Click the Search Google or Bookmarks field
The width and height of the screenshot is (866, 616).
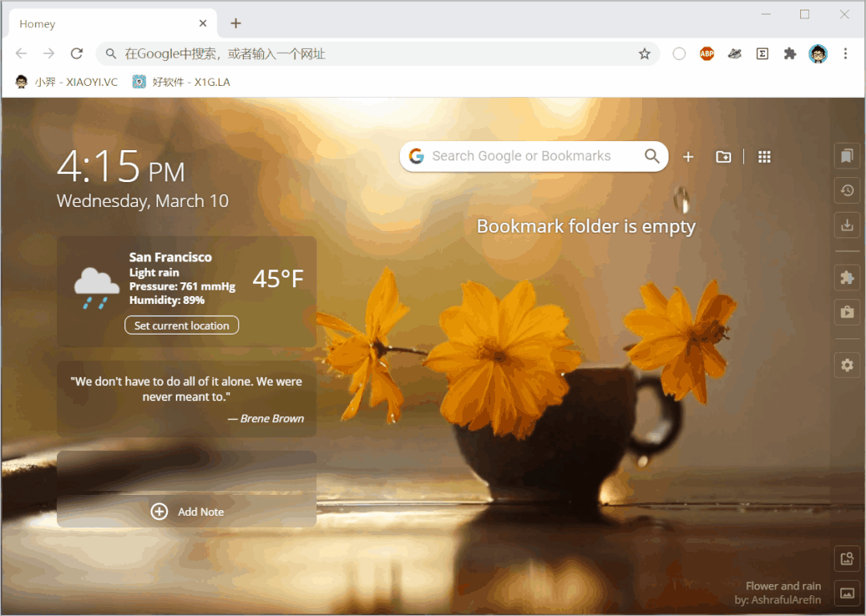tap(534, 156)
